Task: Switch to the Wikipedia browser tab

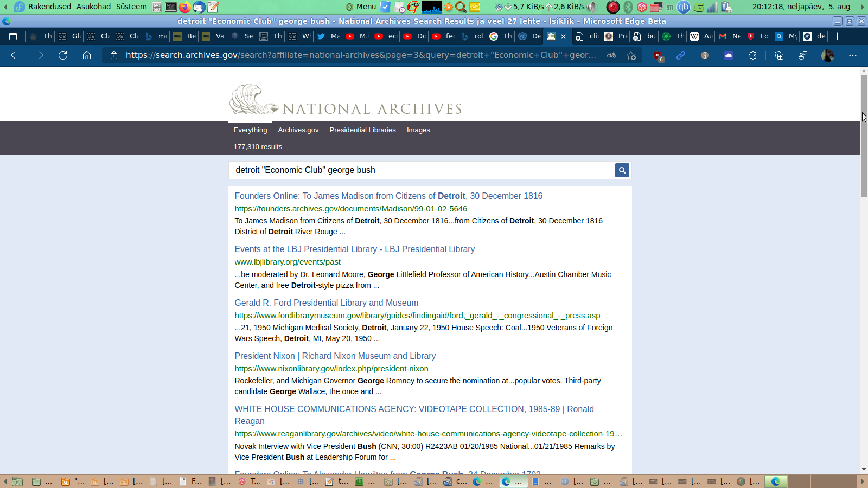Action: point(700,36)
